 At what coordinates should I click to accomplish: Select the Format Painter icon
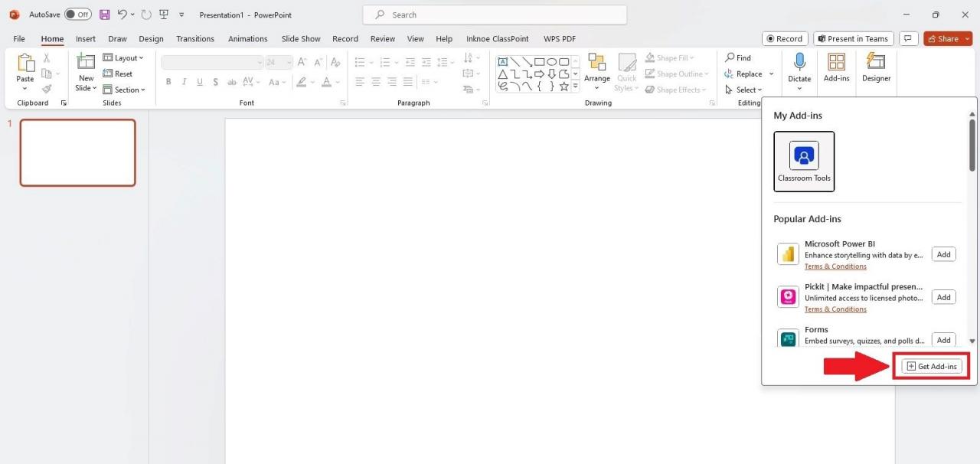tap(46, 89)
